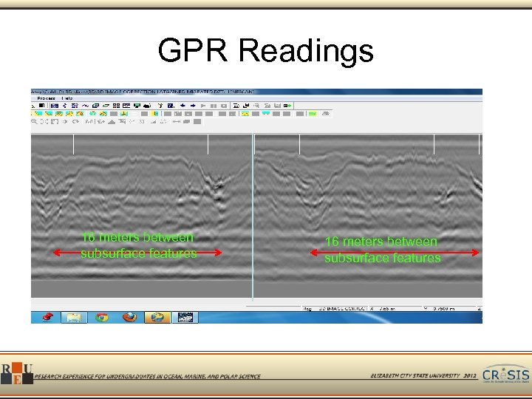Open the Process menu
The image size is (532, 399).
pos(46,98)
